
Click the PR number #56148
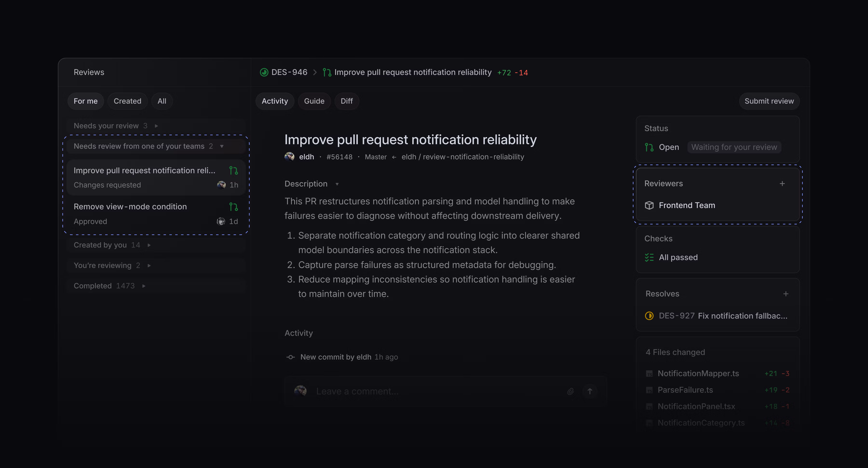point(339,157)
